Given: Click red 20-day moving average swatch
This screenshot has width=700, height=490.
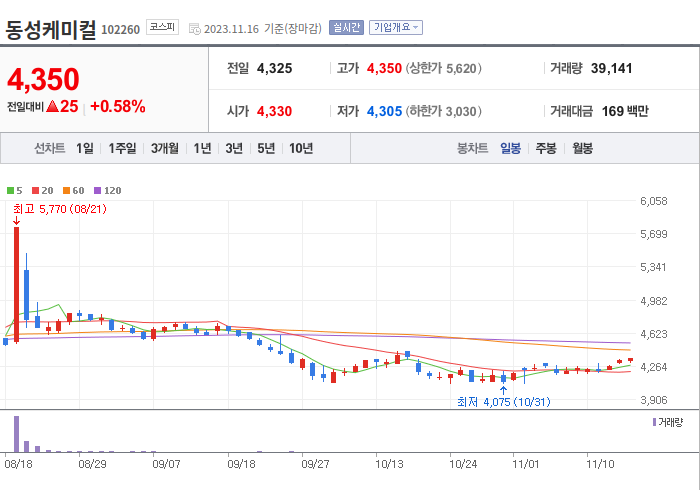Looking at the screenshot, I should point(35,191).
